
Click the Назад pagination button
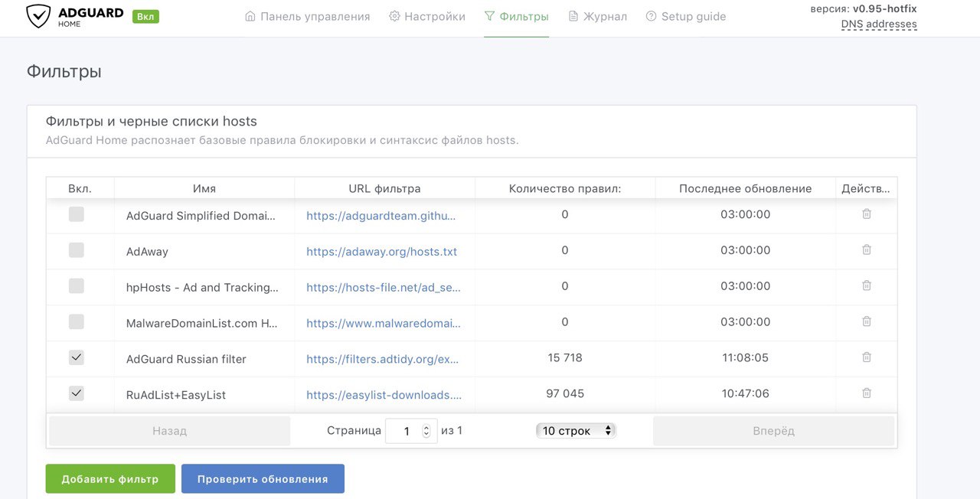pyautogui.click(x=169, y=431)
